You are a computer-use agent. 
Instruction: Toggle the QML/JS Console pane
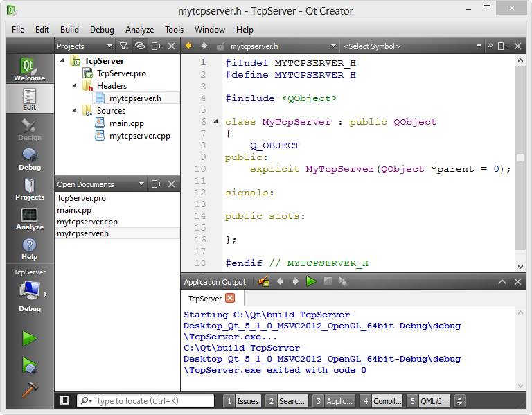[429, 400]
